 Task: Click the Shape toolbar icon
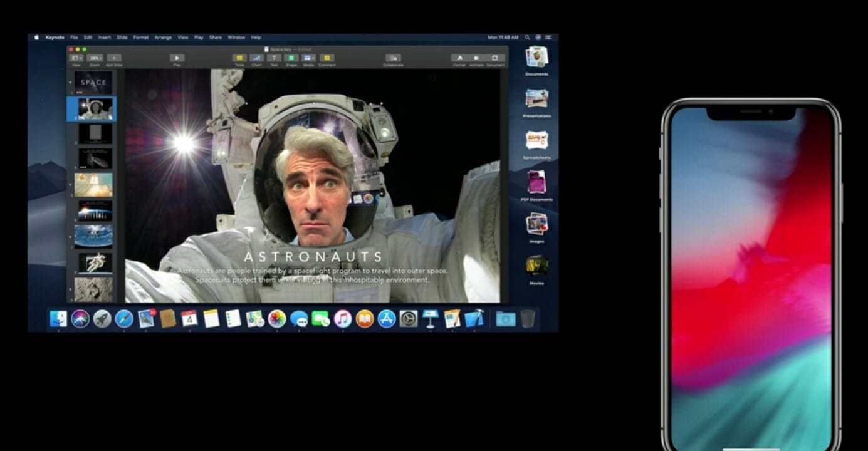click(x=291, y=58)
